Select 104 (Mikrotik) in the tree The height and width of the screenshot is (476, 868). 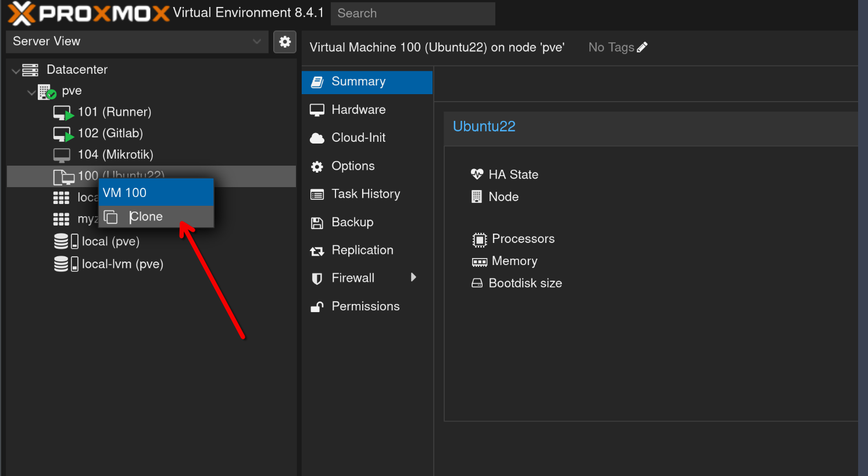[116, 155]
